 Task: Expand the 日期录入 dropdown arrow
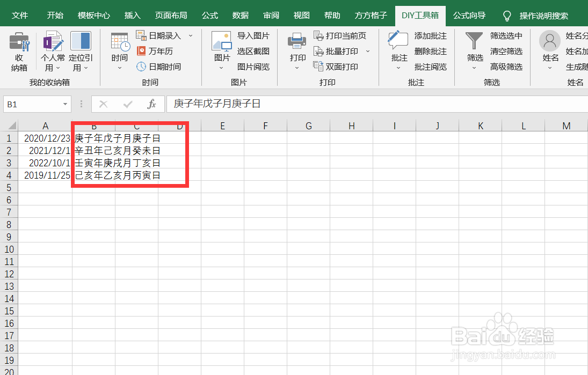[x=191, y=35]
